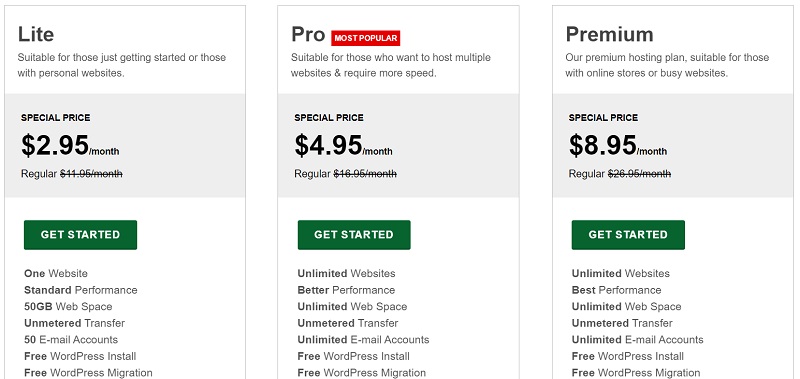Click the struck-through $11.95/month regular price

pos(91,174)
